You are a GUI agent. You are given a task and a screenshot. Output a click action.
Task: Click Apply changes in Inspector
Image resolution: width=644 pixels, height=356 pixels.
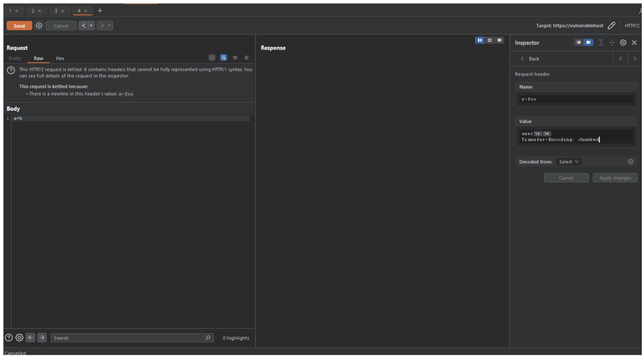(615, 178)
